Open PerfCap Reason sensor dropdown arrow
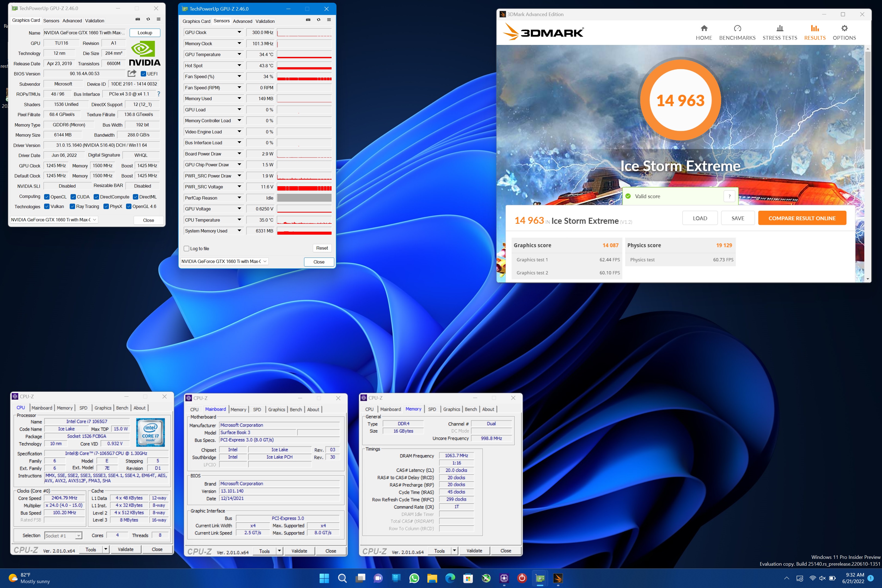The height and width of the screenshot is (588, 882). (239, 198)
